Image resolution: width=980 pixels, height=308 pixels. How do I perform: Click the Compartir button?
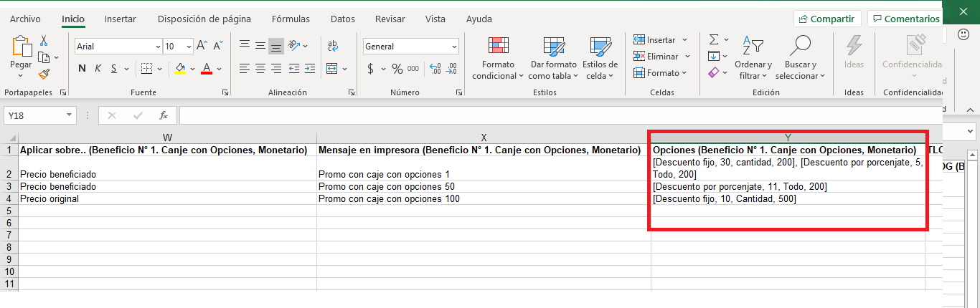(x=826, y=19)
